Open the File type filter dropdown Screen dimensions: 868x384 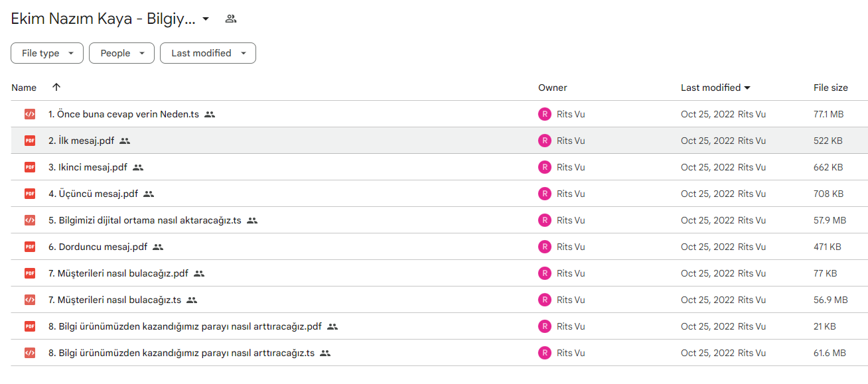tap(47, 53)
